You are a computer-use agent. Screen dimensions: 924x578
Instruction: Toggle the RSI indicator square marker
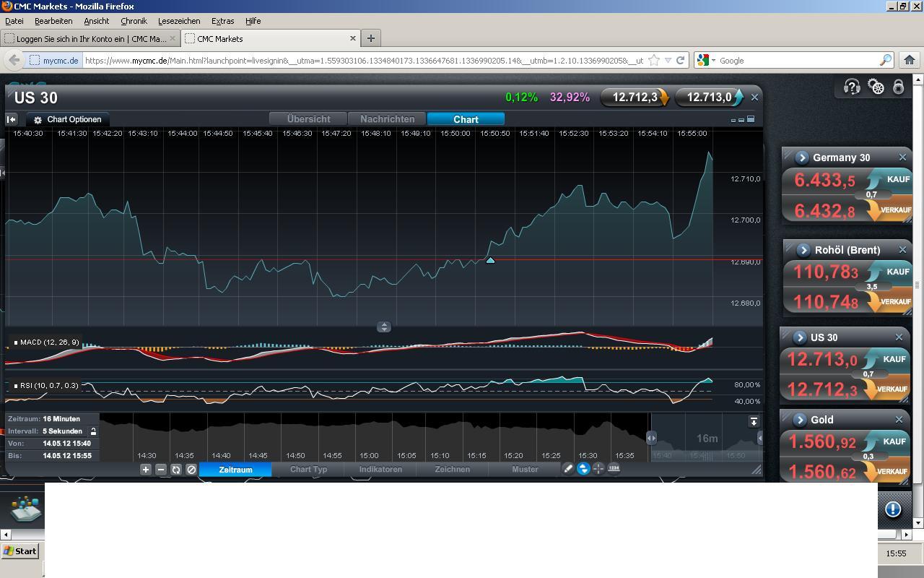point(16,386)
